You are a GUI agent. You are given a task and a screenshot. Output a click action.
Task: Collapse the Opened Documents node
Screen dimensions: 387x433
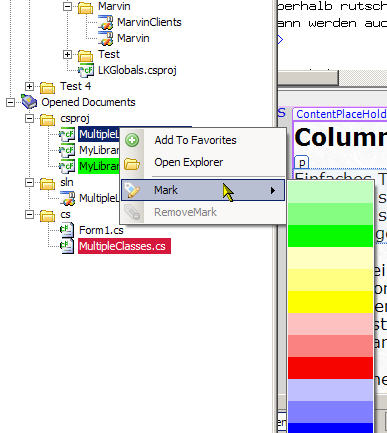click(10, 102)
